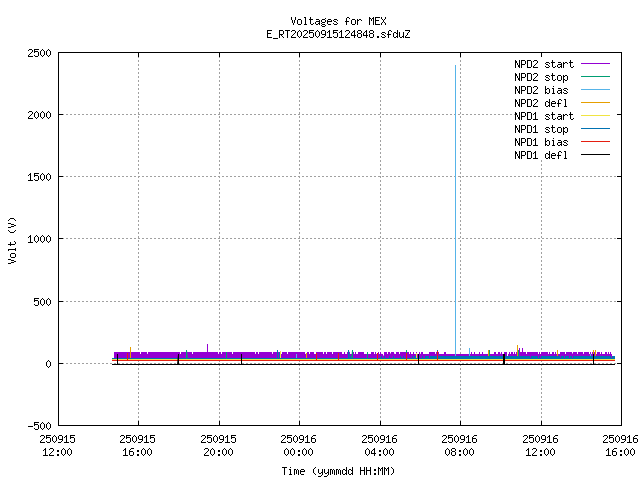Screen dimensions: 640x480
Task: Select the NPD1 bias legend entry
Action: pyautogui.click(x=541, y=142)
